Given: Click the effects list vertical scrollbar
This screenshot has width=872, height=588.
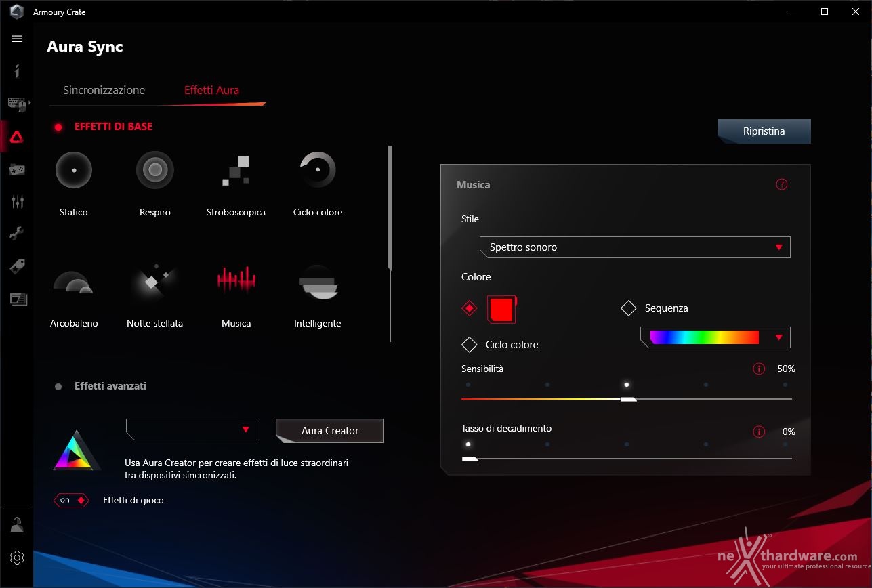Looking at the screenshot, I should click(x=390, y=208).
